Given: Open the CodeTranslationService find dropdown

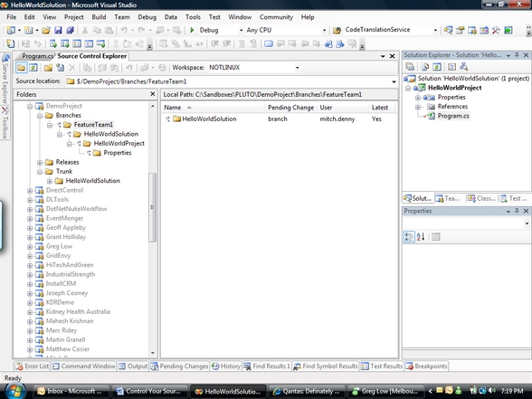Looking at the screenshot, I should coord(435,30).
